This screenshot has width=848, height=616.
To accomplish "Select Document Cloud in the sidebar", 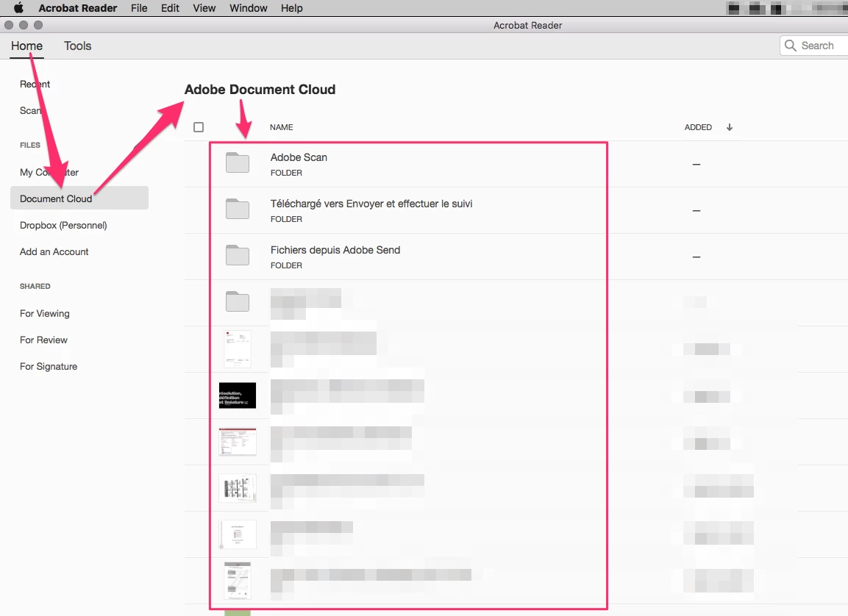I will tap(79, 198).
